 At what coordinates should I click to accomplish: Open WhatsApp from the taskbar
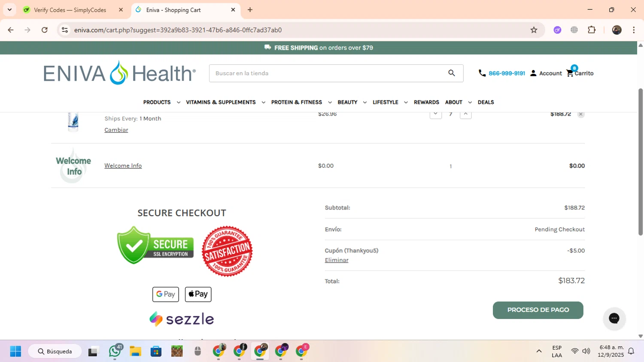(115, 351)
